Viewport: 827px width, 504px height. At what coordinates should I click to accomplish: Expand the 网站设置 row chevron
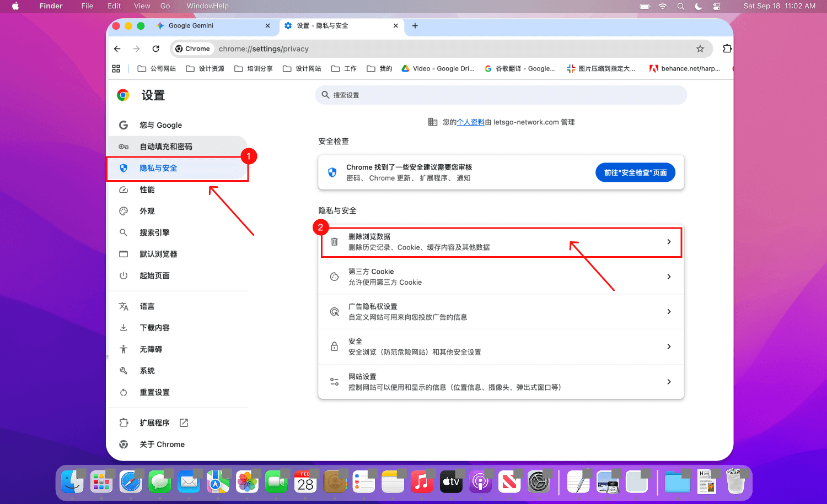coord(669,382)
